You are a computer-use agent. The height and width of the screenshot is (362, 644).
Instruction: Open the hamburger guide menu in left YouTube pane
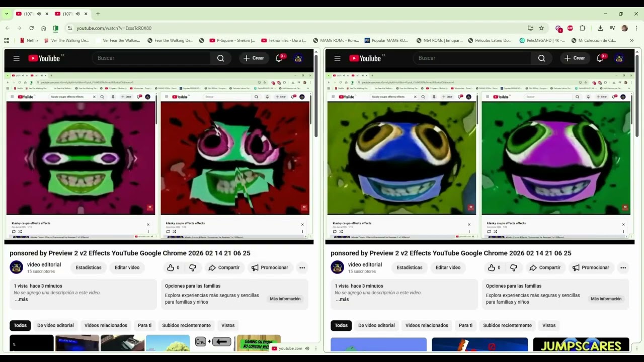(x=17, y=58)
